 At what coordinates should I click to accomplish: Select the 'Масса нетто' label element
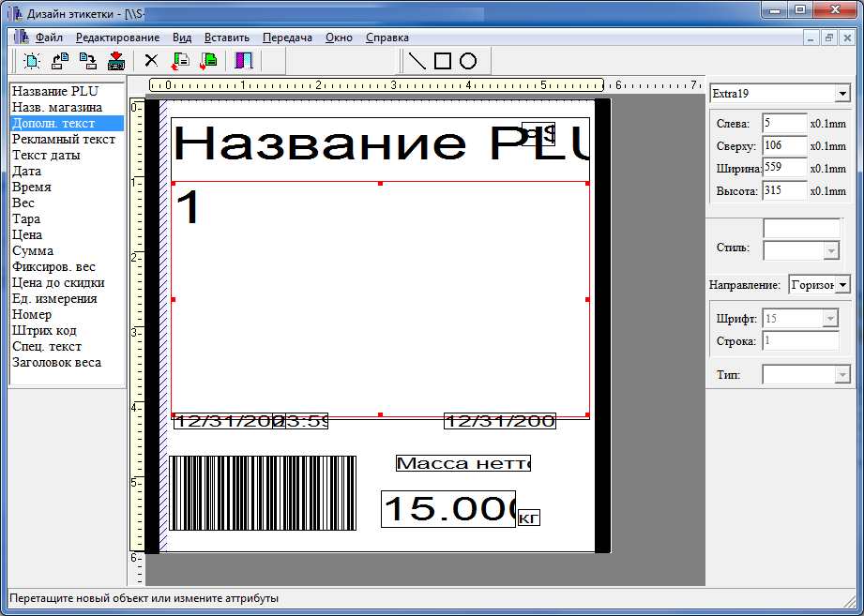tap(462, 463)
